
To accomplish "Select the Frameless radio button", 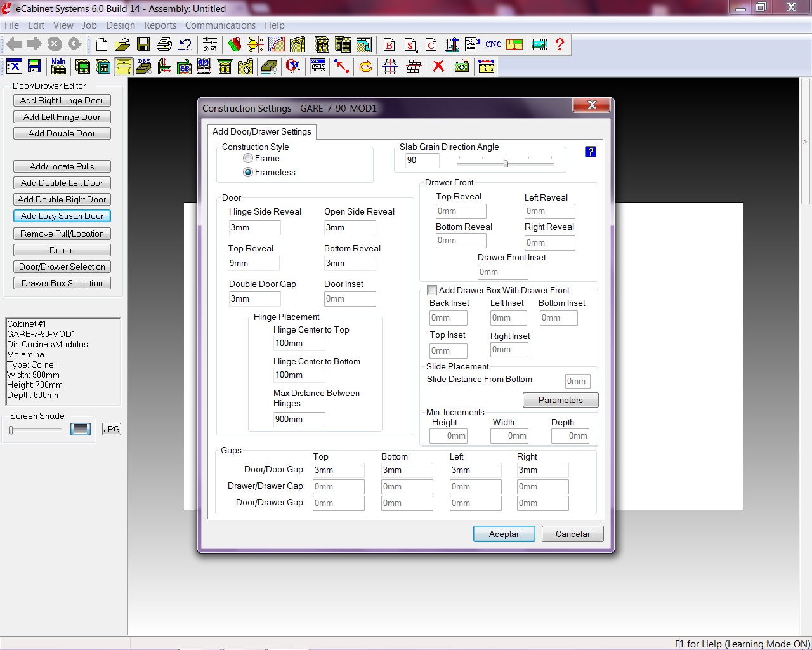I will [x=248, y=172].
